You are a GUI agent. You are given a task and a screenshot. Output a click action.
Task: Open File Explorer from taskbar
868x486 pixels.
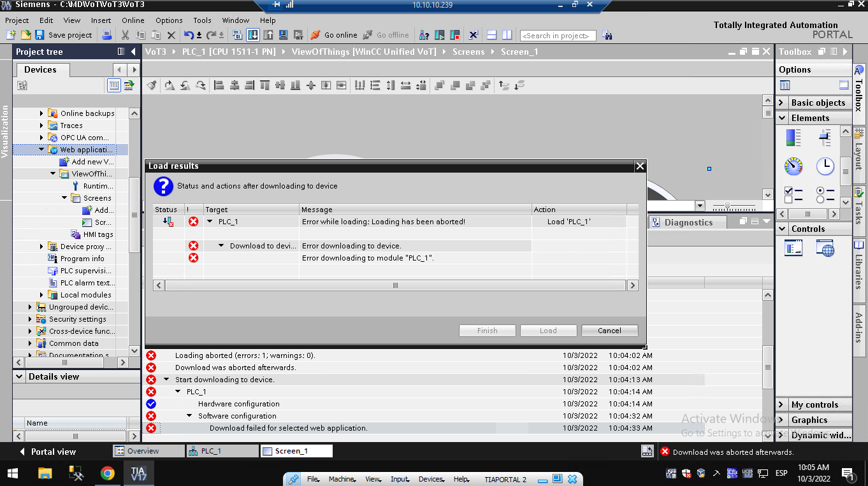[x=45, y=473]
